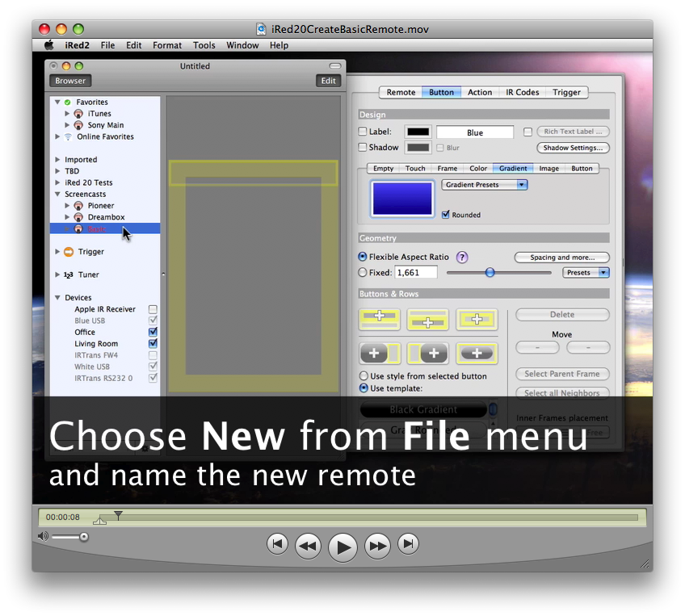Click the Dreambox remote icon
685x616 pixels.
pyautogui.click(x=78, y=217)
